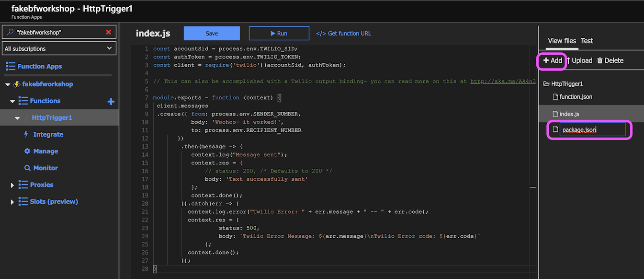Click the function.json file icon
The image size is (644, 279).
[555, 97]
